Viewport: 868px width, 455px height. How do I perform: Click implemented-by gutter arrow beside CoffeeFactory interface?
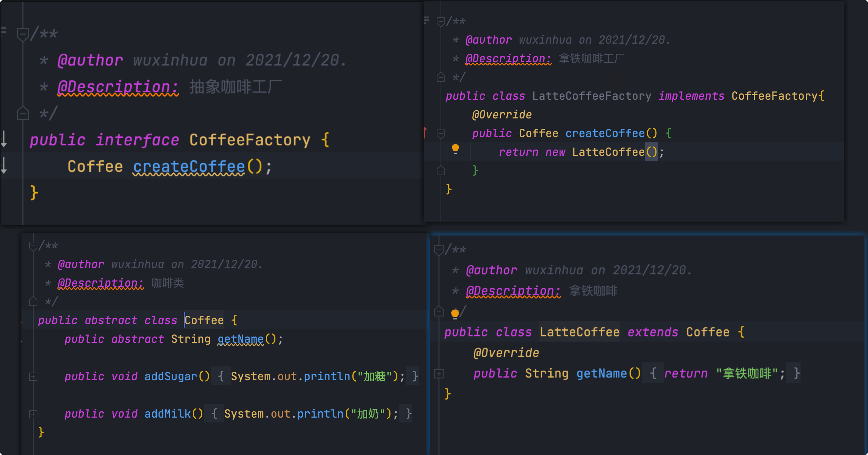click(4, 139)
